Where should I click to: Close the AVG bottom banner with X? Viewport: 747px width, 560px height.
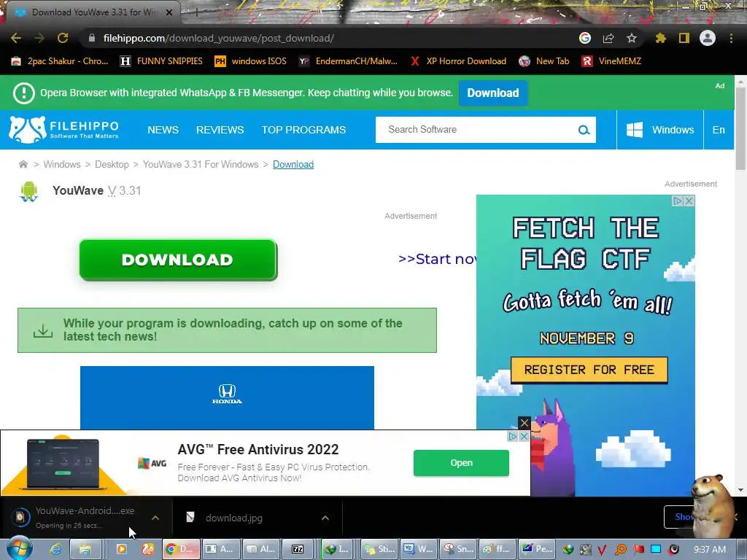pyautogui.click(x=524, y=422)
